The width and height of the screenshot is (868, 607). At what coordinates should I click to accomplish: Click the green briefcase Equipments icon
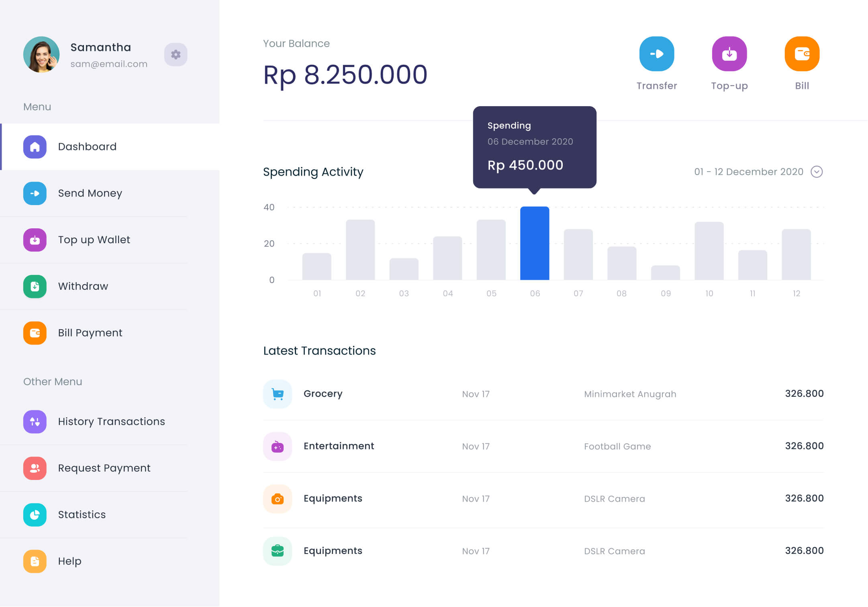click(x=278, y=551)
